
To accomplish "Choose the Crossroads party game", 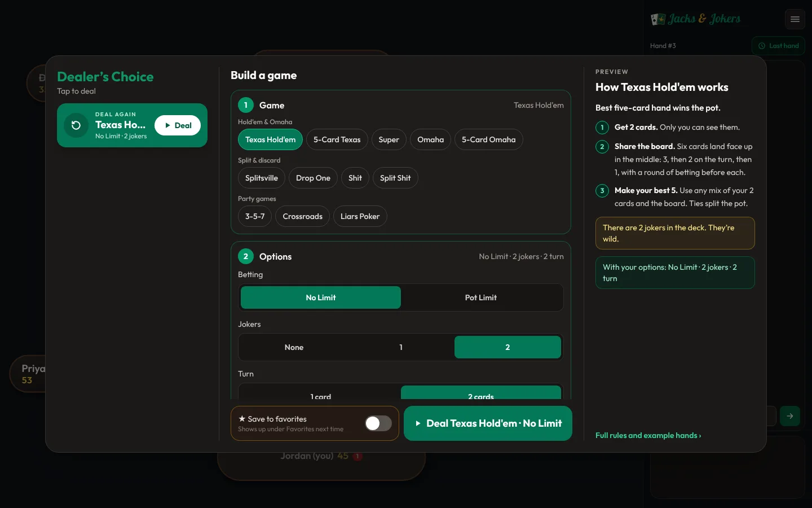I will pyautogui.click(x=303, y=216).
